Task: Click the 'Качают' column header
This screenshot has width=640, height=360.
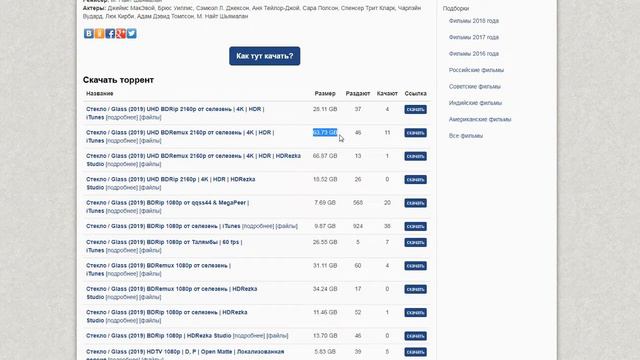Action: tap(387, 93)
